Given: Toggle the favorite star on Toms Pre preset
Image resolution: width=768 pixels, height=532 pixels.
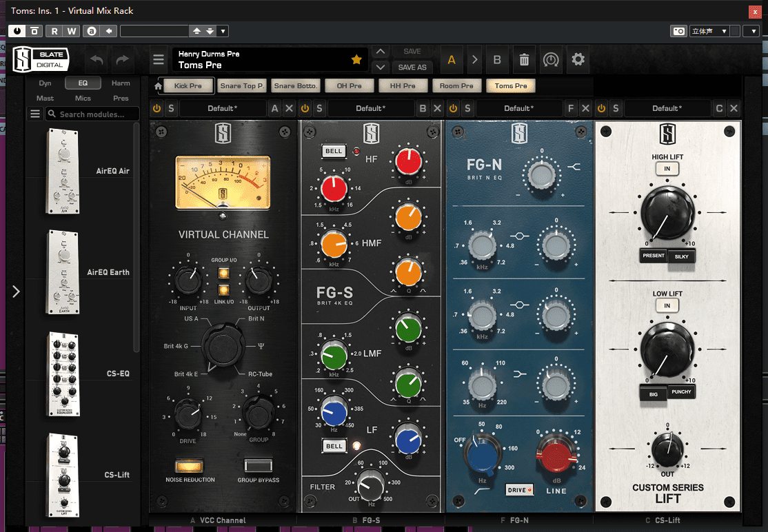Looking at the screenshot, I should [356, 60].
